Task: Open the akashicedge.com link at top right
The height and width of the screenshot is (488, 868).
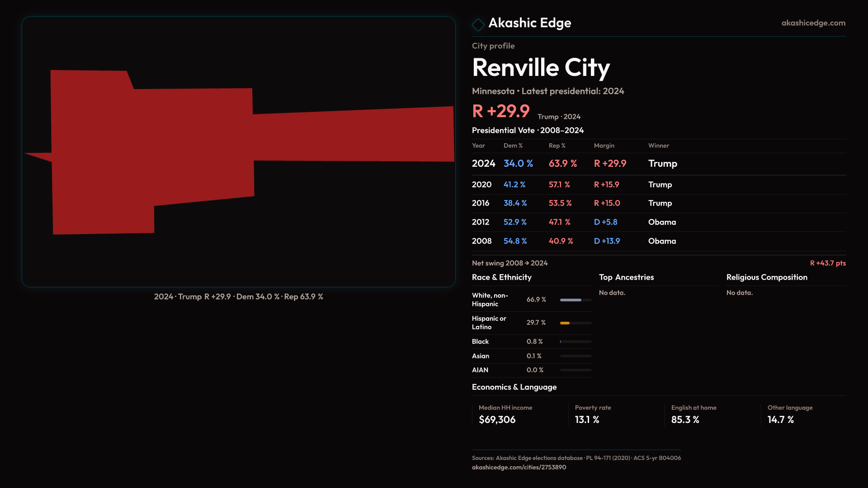Action: tap(813, 23)
